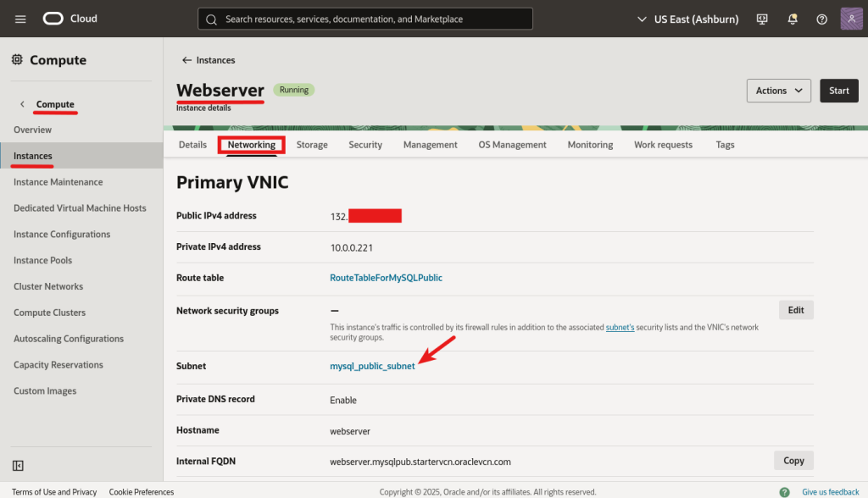Open Cookie Preferences

tap(142, 492)
